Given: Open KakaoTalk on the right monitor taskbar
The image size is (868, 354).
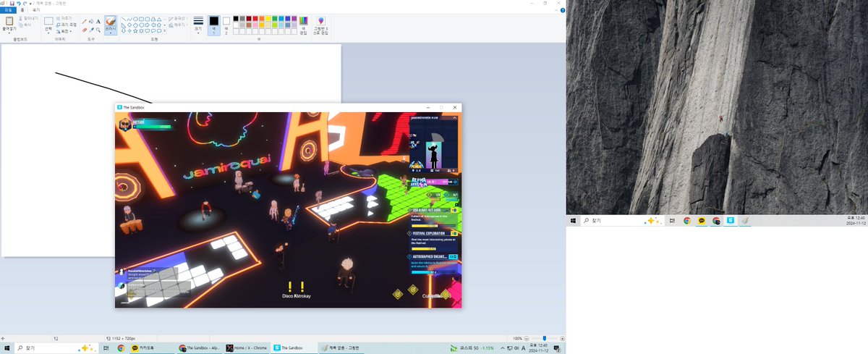Looking at the screenshot, I should coord(702,221).
